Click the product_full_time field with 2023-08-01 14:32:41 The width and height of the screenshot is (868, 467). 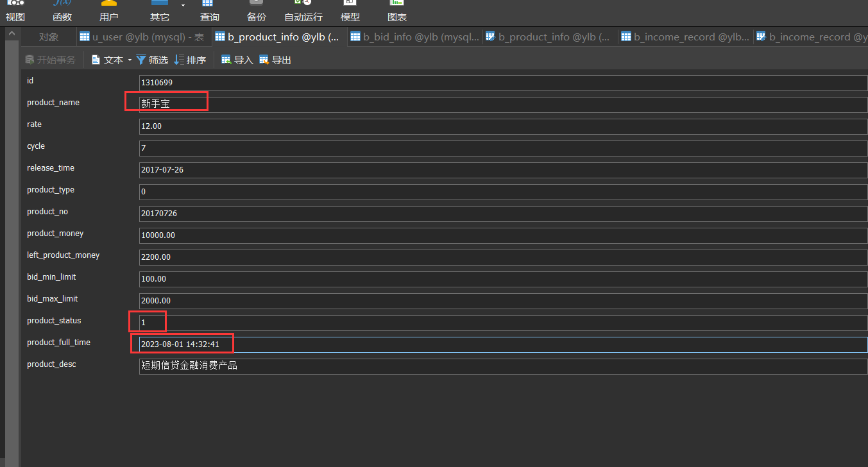click(x=503, y=344)
